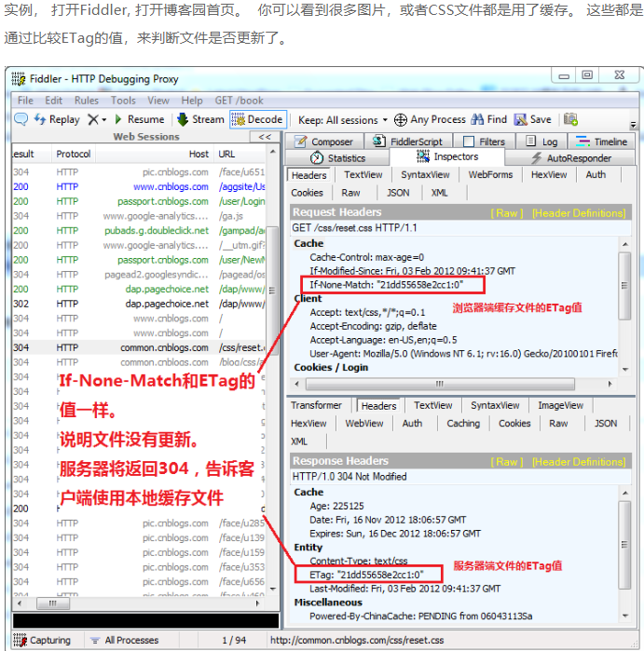
Task: Switch to the Composer tab
Action: [x=324, y=142]
